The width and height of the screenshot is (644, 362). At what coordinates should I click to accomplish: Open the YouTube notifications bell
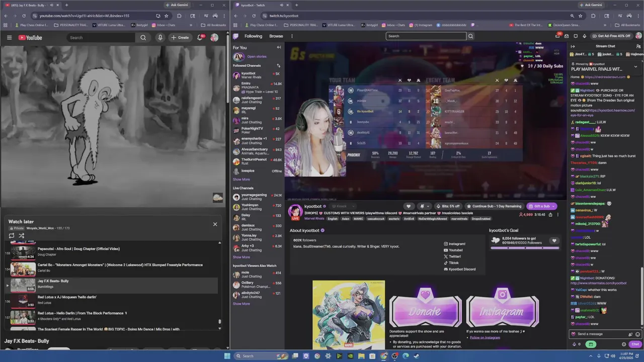pos(201,38)
